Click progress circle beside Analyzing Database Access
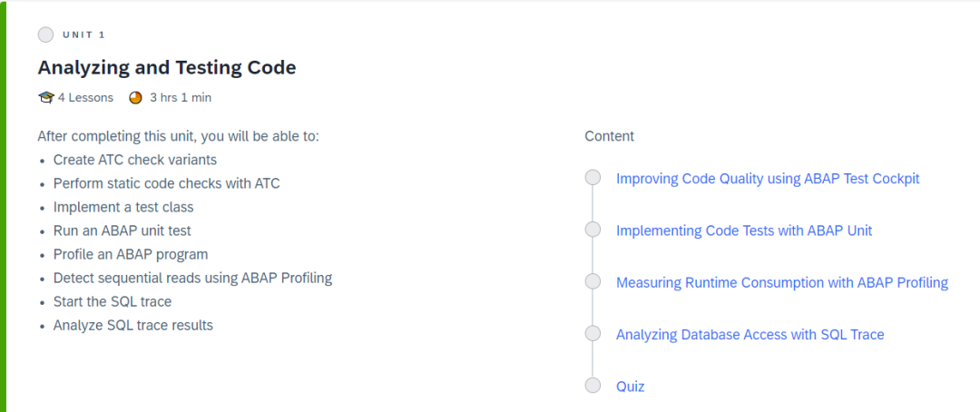This screenshot has width=980, height=412. pos(593,334)
